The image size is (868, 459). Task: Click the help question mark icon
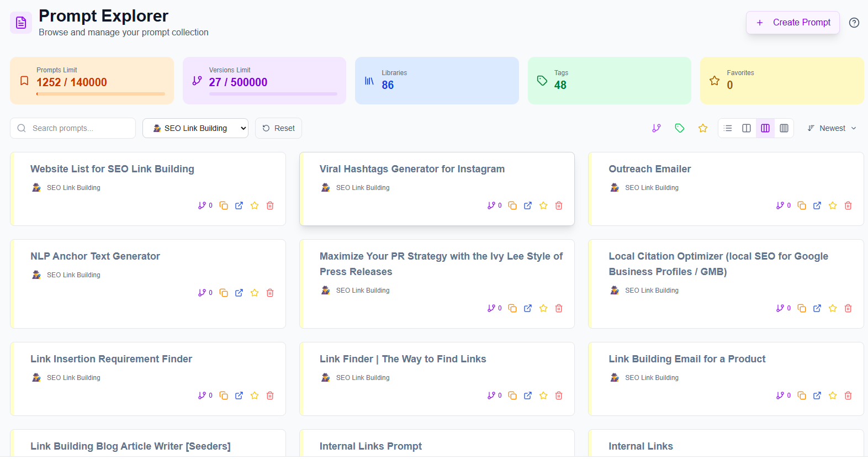(x=854, y=23)
